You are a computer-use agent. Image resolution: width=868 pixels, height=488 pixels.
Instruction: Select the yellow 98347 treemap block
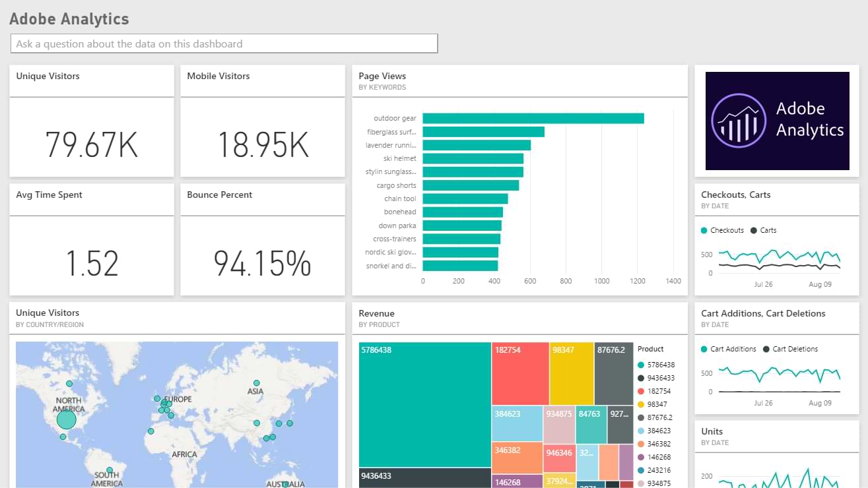[572, 373]
